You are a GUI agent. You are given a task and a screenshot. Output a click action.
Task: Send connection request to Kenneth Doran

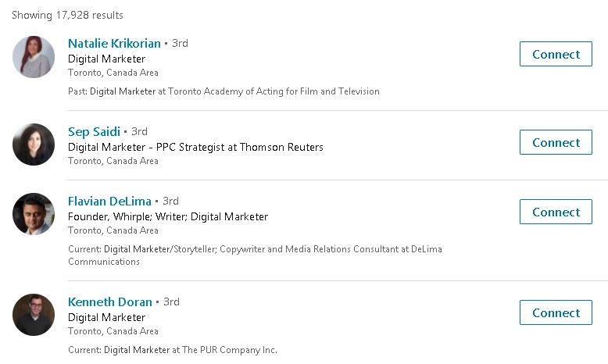556,313
